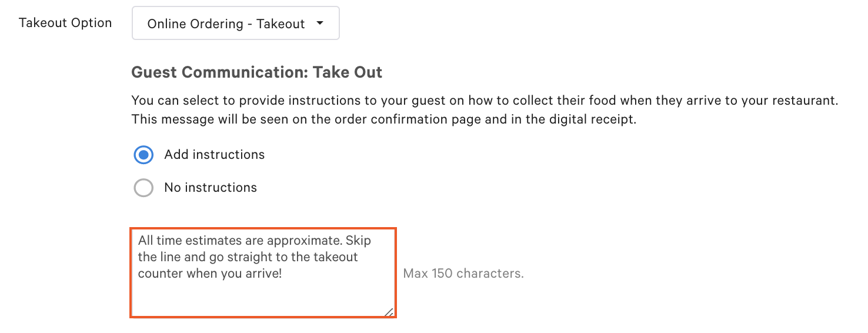The height and width of the screenshot is (333, 868).
Task: Click the line "the line and go straight"
Action: (x=247, y=257)
